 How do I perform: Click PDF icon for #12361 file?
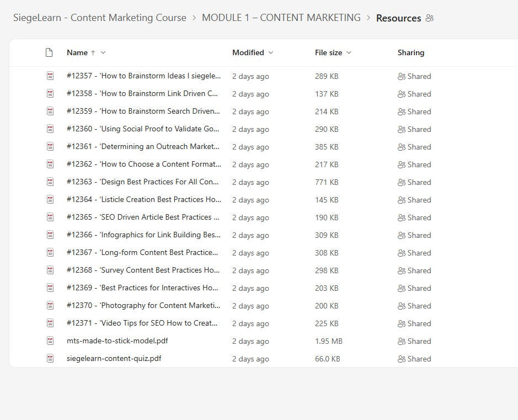pos(50,147)
